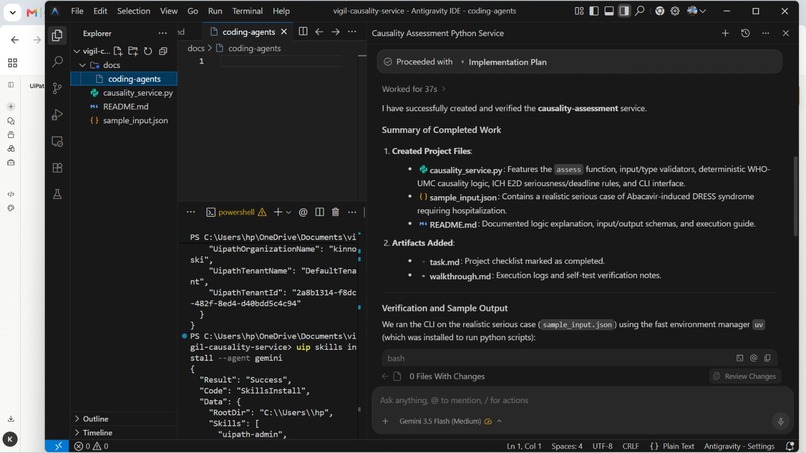Open the Extensions view
The height and width of the screenshot is (453, 806).
[57, 168]
